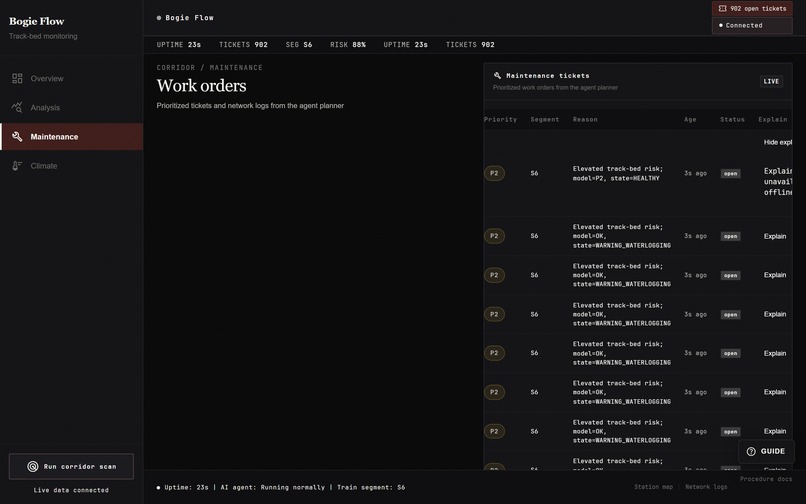The image size is (806, 504).
Task: Open the Climate thermometer item in sidebar
Action: 71,166
